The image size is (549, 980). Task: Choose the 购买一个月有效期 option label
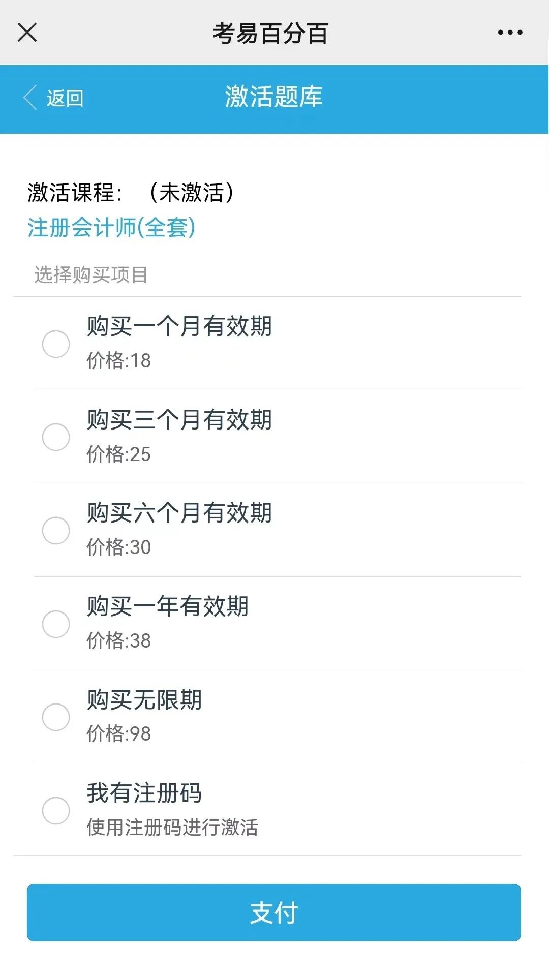[x=179, y=326]
